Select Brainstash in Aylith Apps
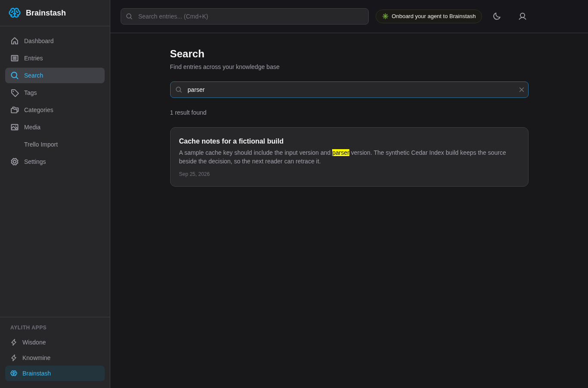588x388 pixels. click(55, 373)
